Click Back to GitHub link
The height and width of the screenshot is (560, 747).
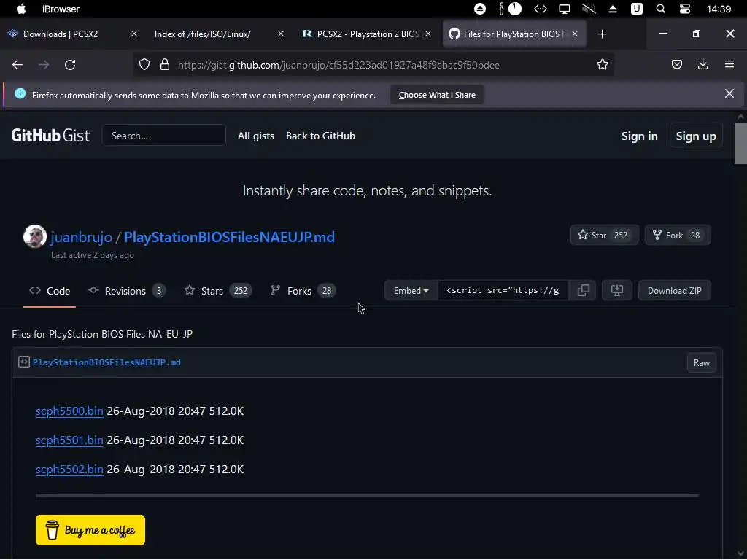click(320, 136)
